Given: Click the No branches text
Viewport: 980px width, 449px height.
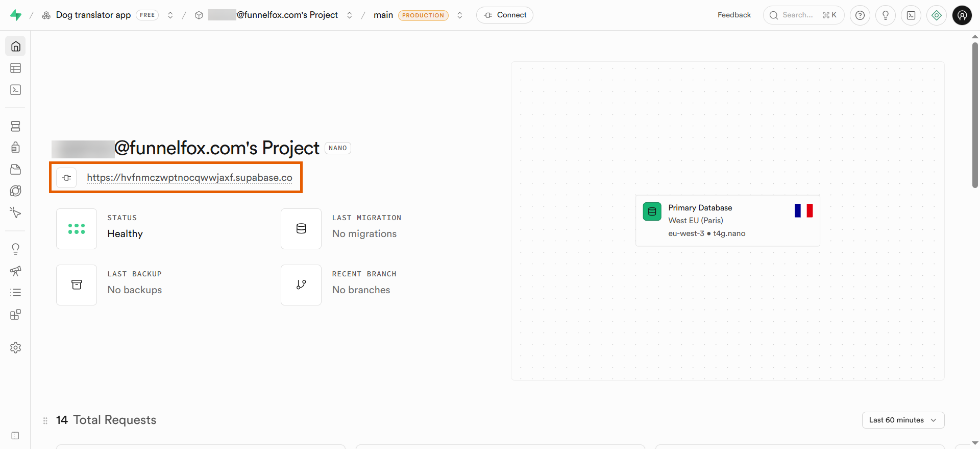Looking at the screenshot, I should click(361, 290).
